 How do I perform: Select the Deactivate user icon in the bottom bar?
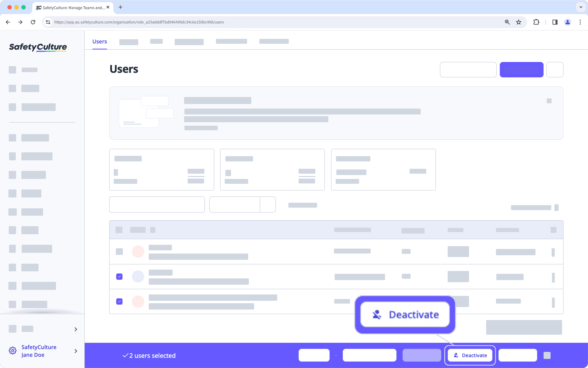pyautogui.click(x=456, y=355)
